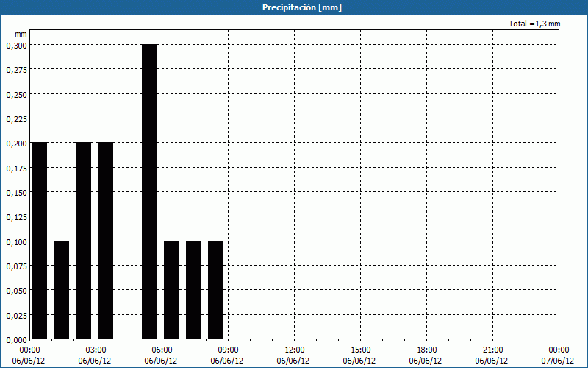Select the tallest bar reaching 0,300
This screenshot has width=588, height=368.
[x=150, y=191]
